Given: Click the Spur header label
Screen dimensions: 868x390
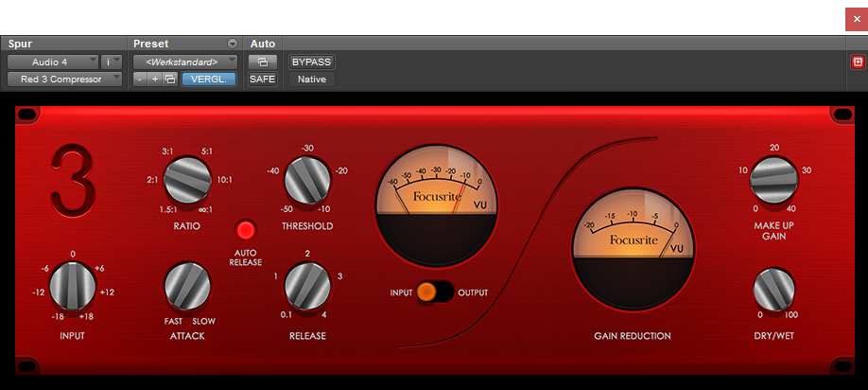Looking at the screenshot, I should [x=20, y=44].
